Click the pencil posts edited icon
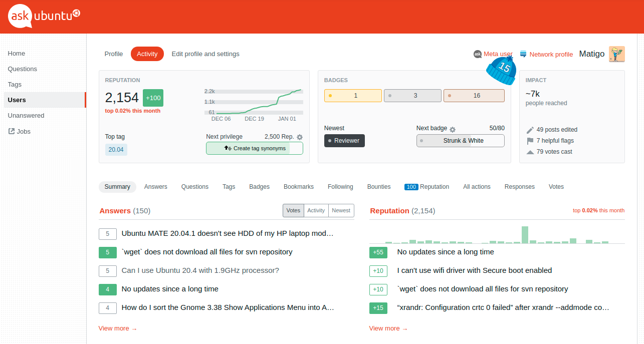 (x=530, y=130)
